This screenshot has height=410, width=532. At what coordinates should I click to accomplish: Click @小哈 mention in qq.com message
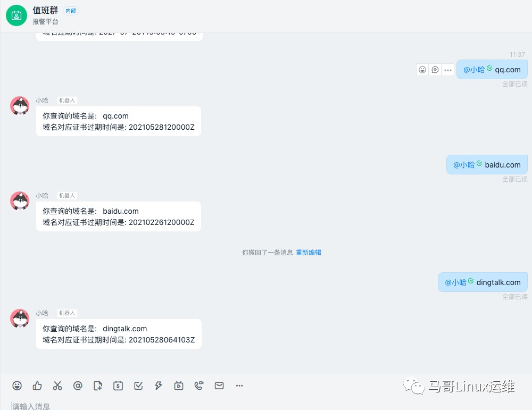tap(474, 70)
